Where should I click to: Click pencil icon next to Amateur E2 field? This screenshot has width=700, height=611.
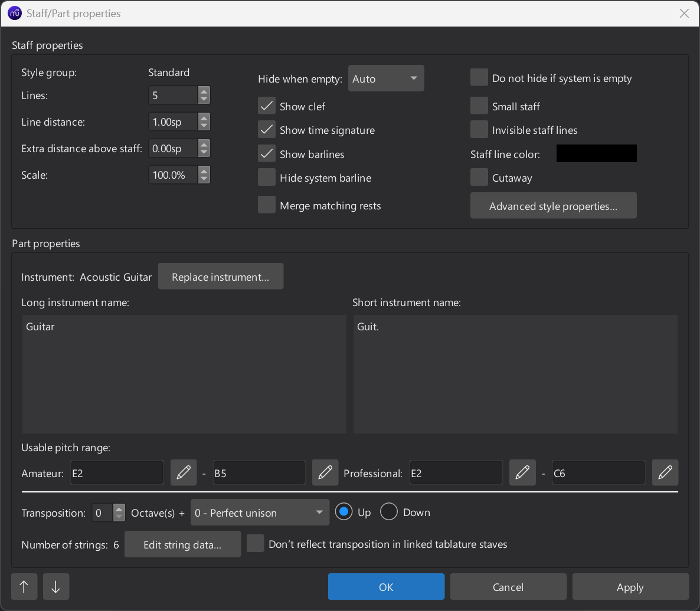pos(184,473)
